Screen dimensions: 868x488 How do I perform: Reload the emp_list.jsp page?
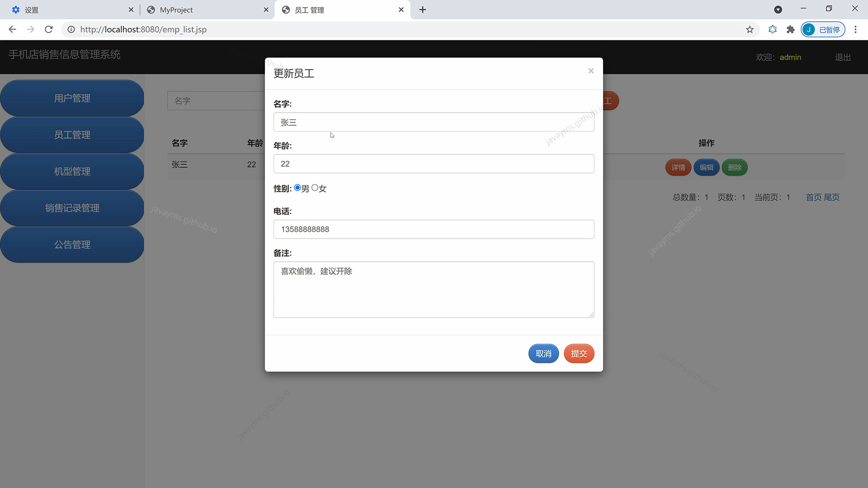pos(48,29)
